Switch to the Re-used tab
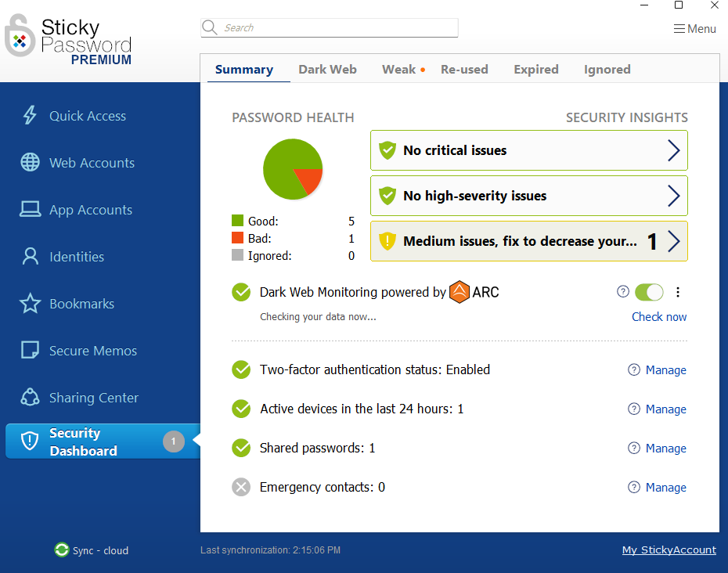728x573 pixels. pos(464,69)
